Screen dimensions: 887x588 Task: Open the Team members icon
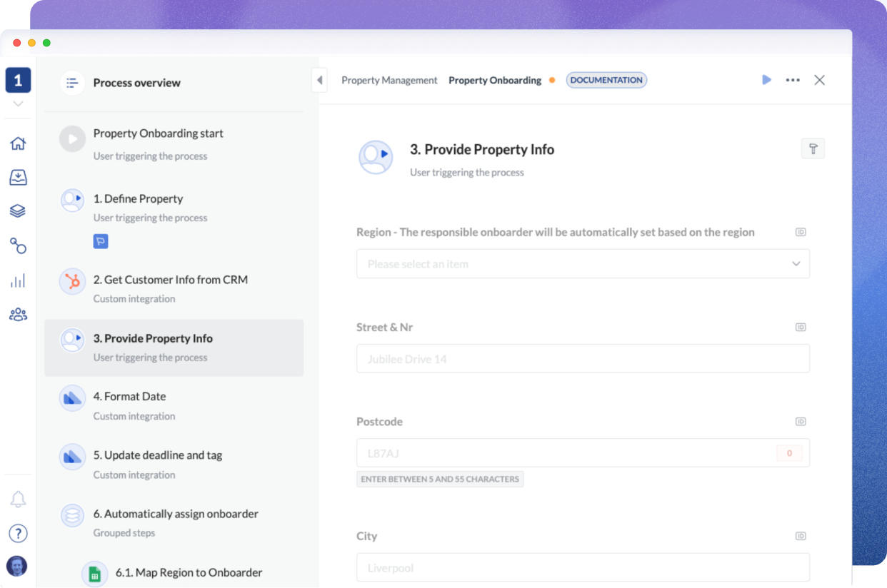click(x=18, y=314)
